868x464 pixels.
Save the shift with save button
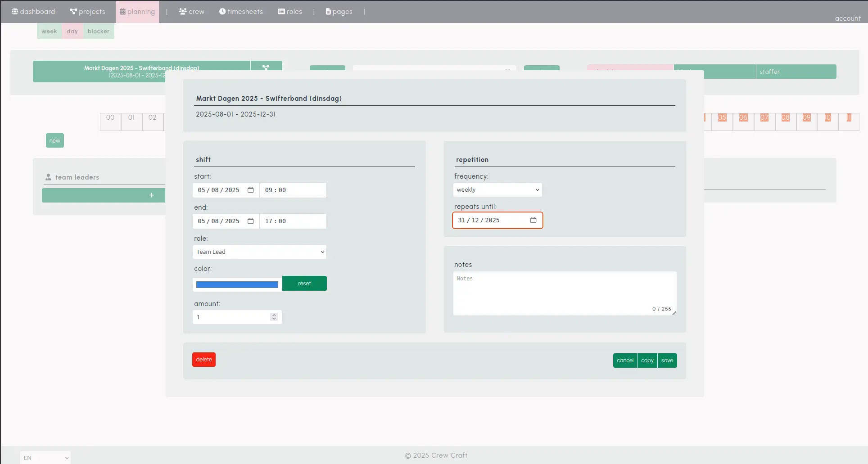667,360
